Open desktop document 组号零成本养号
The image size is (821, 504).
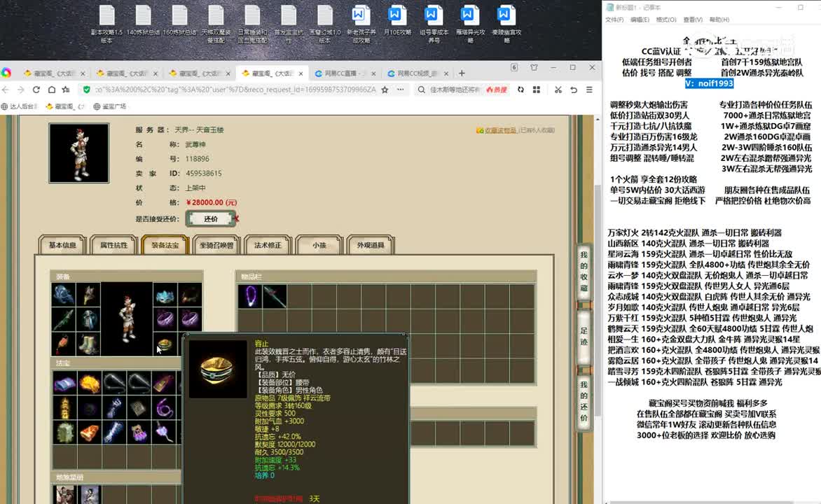click(434, 24)
